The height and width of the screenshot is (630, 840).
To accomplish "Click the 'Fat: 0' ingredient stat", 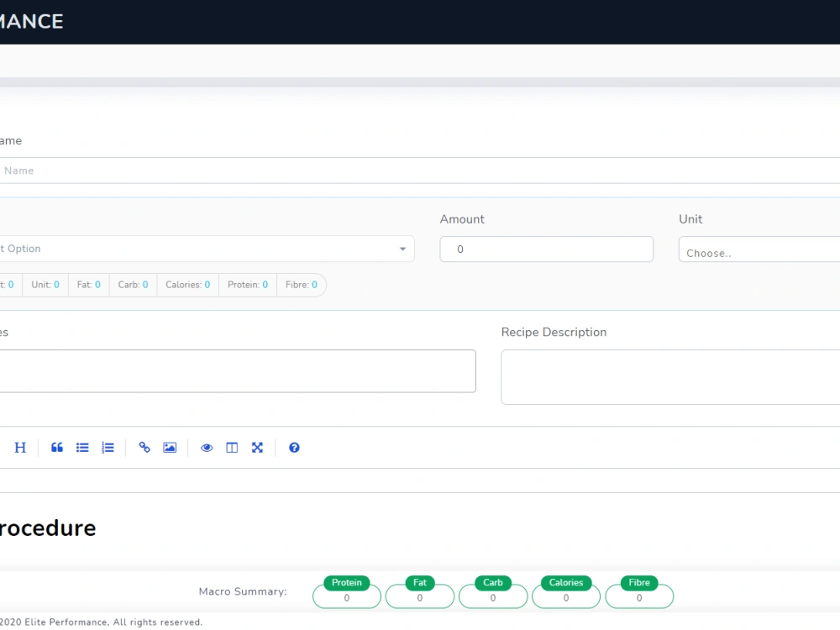I will click(89, 285).
